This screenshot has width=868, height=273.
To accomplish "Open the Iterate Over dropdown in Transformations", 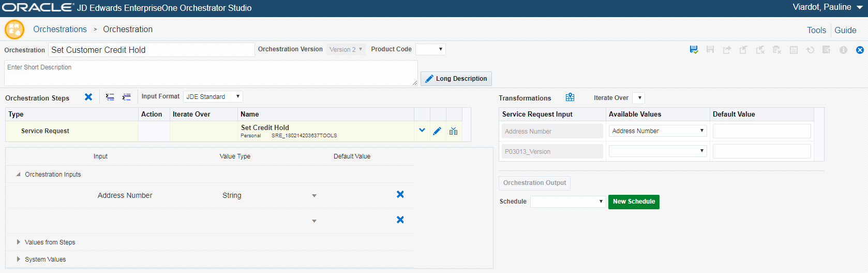I will (x=639, y=98).
